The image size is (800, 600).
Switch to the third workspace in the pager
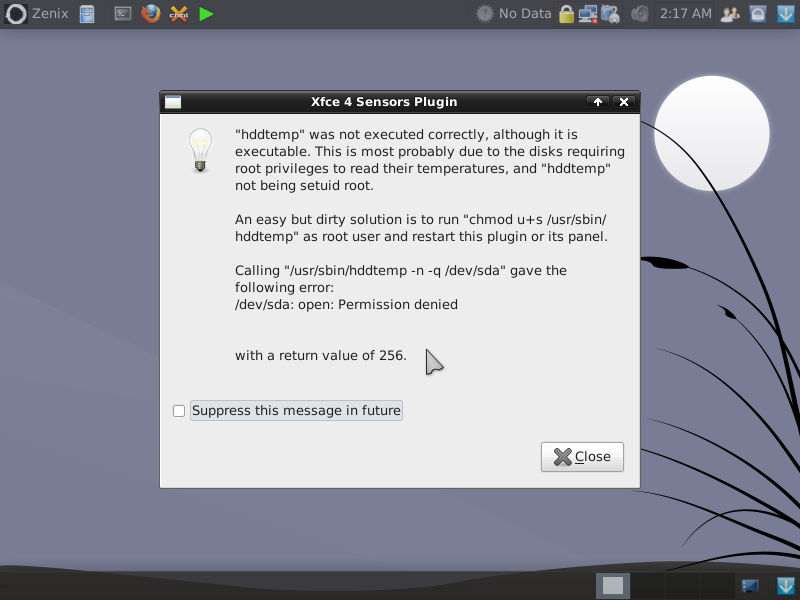tap(683, 586)
